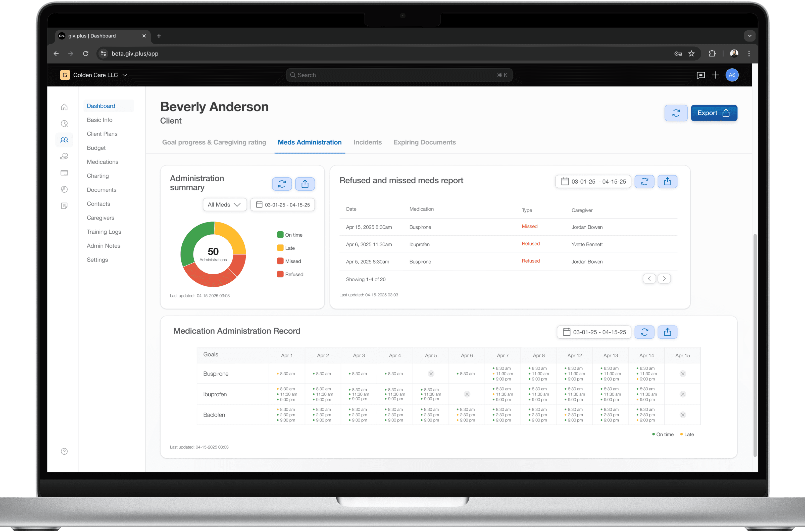Expand the All Meds dropdown
This screenshot has height=532, width=805.
point(224,205)
